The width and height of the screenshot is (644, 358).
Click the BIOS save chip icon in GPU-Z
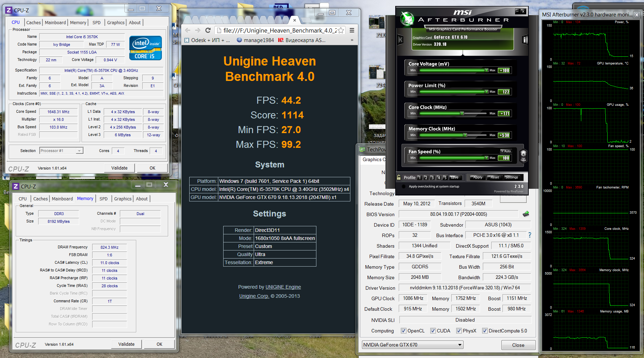click(x=526, y=214)
